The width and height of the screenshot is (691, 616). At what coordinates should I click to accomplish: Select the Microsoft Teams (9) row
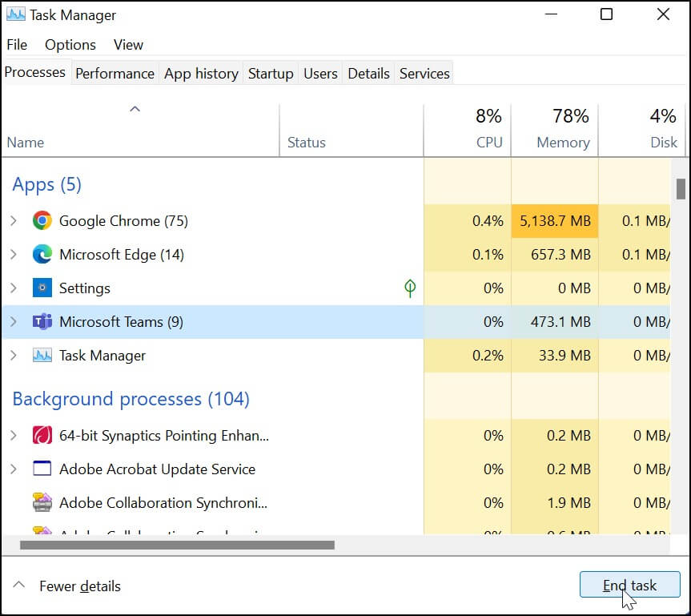(335, 321)
